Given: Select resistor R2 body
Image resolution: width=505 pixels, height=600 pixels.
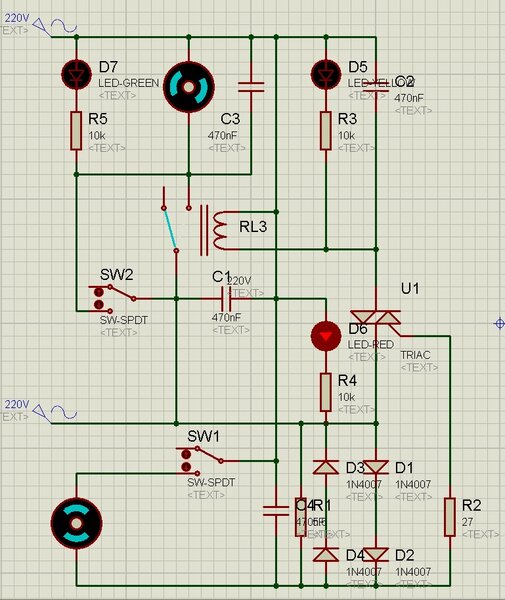Looking at the screenshot, I should 450,517.
